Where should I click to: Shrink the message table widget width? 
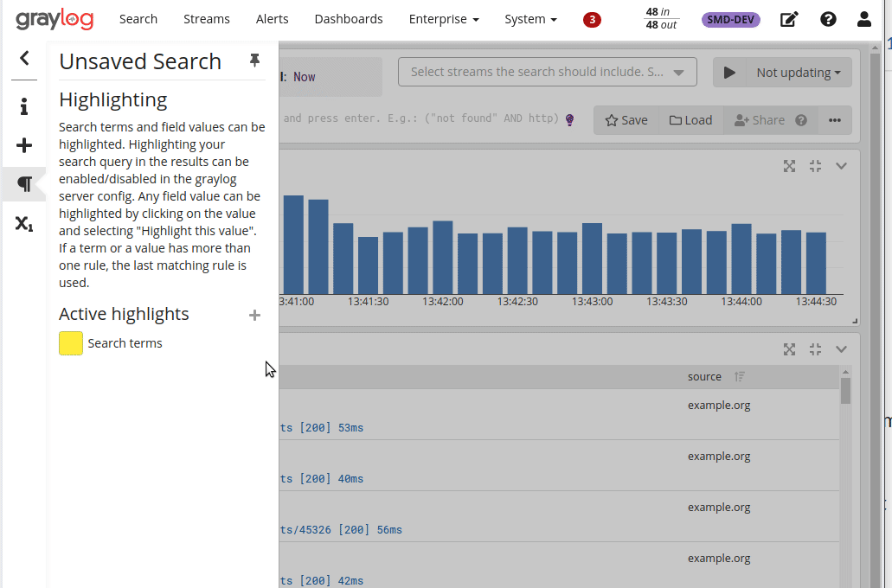coord(815,349)
